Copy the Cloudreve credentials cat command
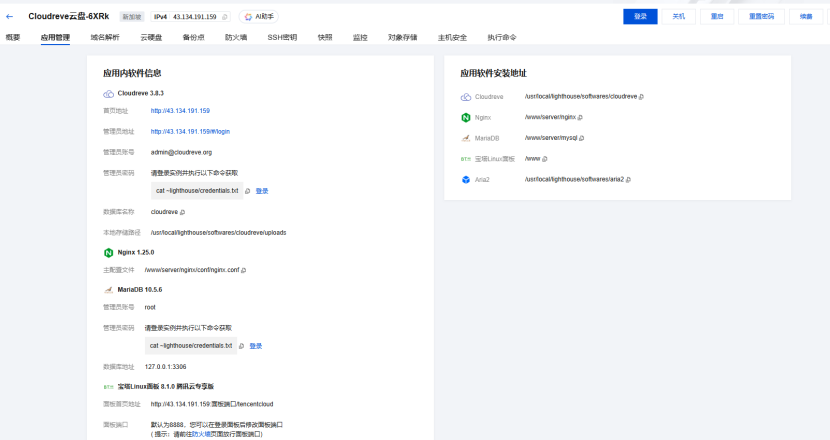Viewport: 830px width, 440px height. [x=247, y=191]
